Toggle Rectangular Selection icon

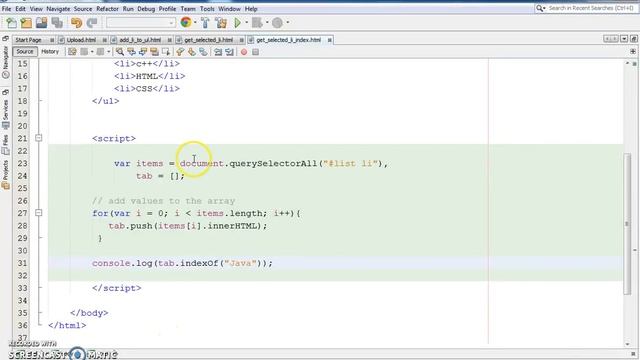(x=166, y=52)
